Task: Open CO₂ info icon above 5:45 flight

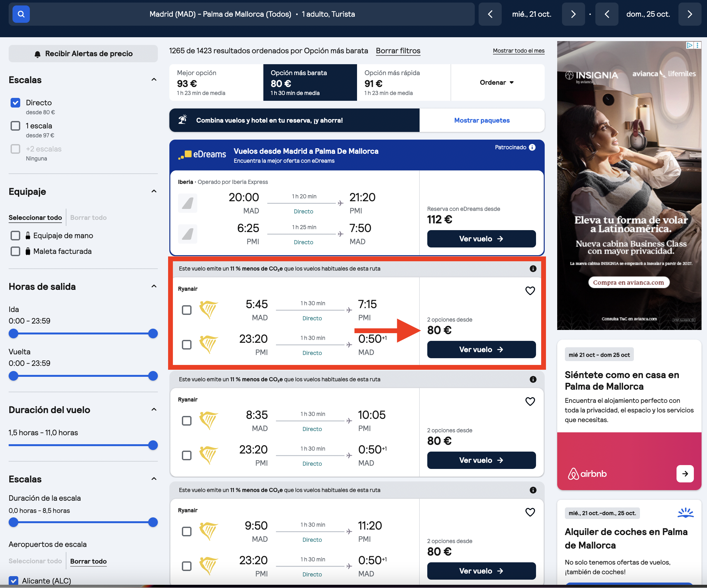Action: pyautogui.click(x=532, y=269)
